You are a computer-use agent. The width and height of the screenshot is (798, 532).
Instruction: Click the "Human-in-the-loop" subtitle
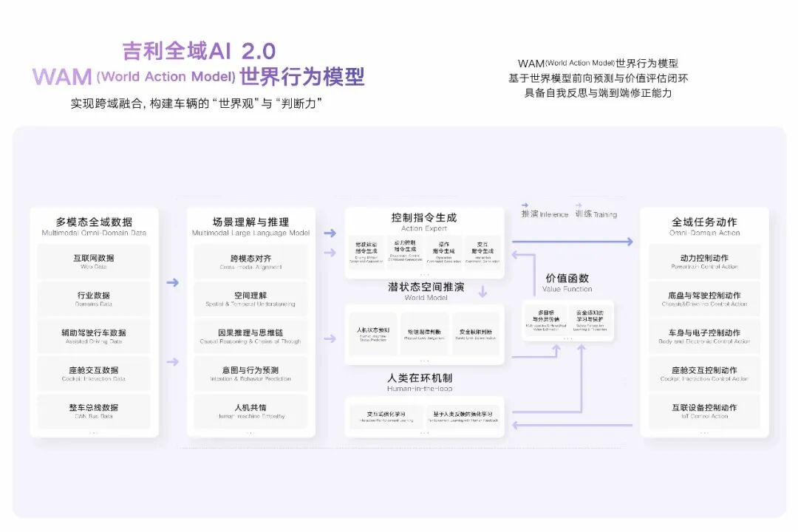coord(420,389)
